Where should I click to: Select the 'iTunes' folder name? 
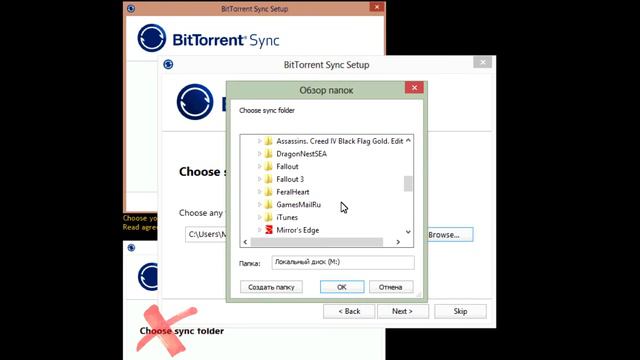point(287,217)
